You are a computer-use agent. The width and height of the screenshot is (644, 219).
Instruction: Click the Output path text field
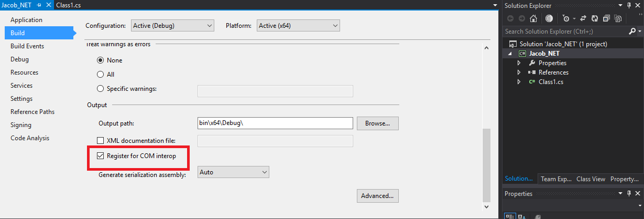coord(275,123)
